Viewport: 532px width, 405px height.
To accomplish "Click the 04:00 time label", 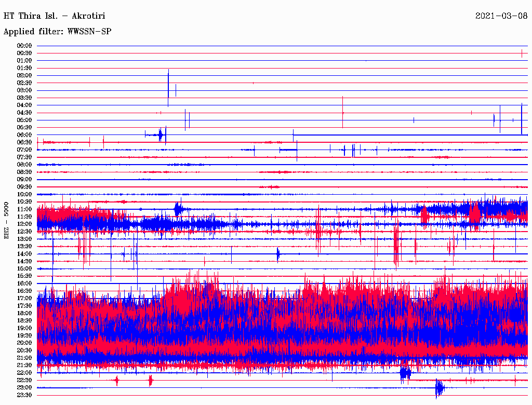I will point(24,105).
